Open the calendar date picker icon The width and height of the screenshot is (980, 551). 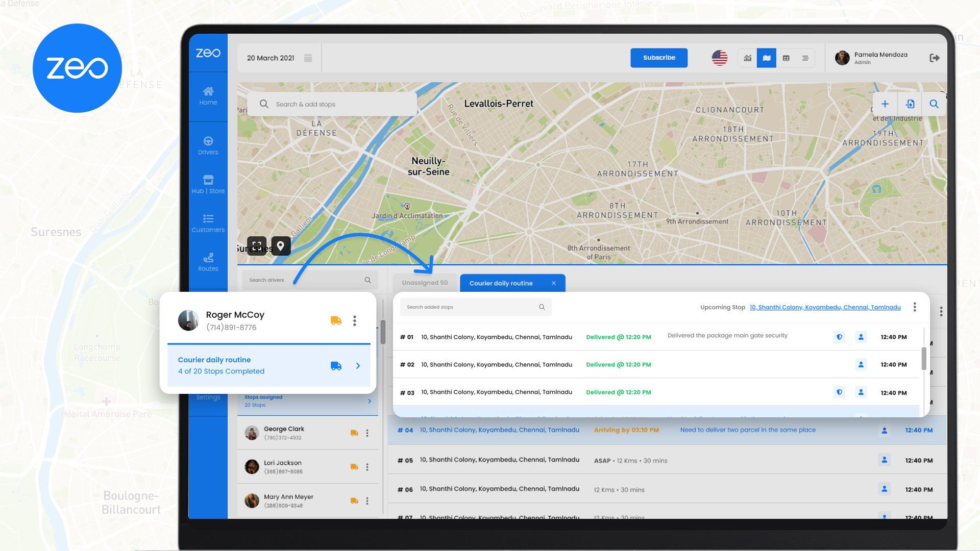(308, 58)
